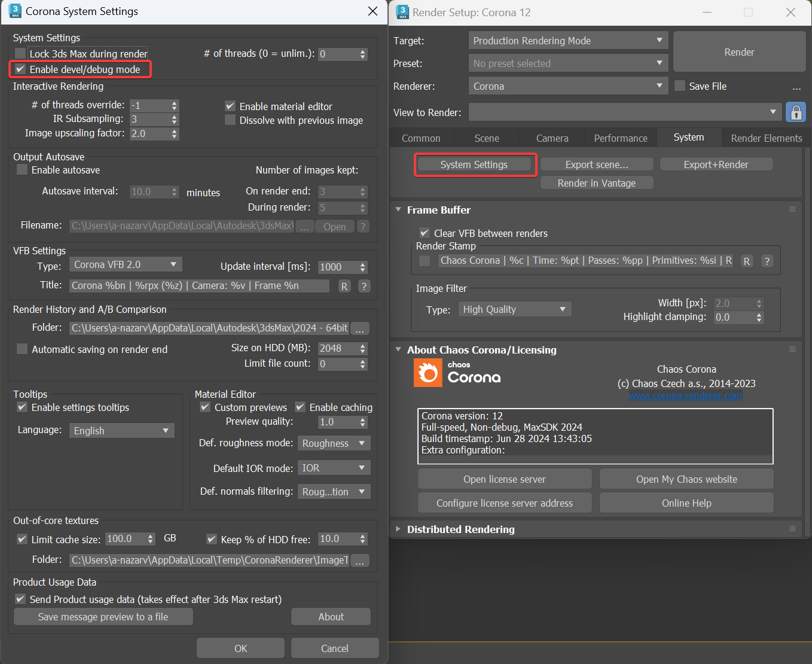Uncheck Enable settings tooltips
812x664 pixels.
click(x=22, y=407)
